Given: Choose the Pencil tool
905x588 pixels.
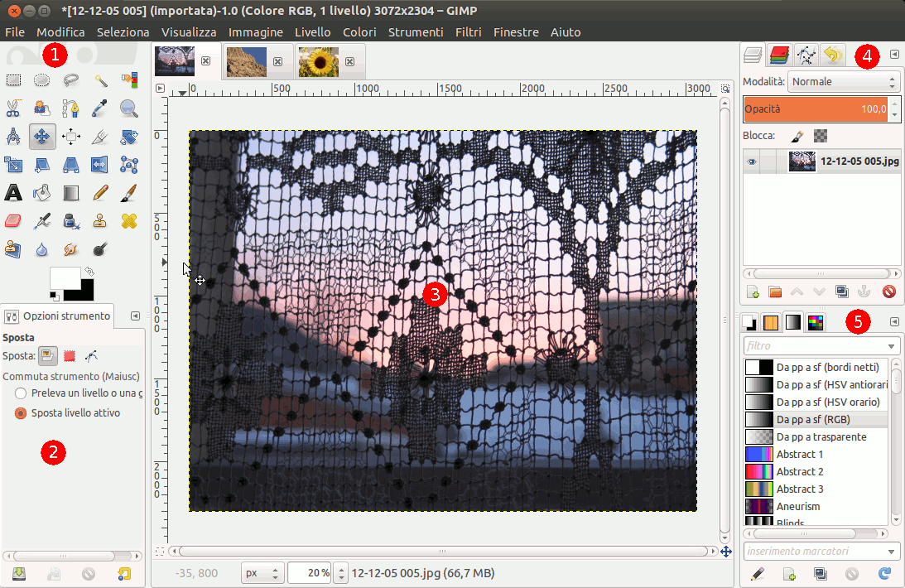Looking at the screenshot, I should click(100, 193).
